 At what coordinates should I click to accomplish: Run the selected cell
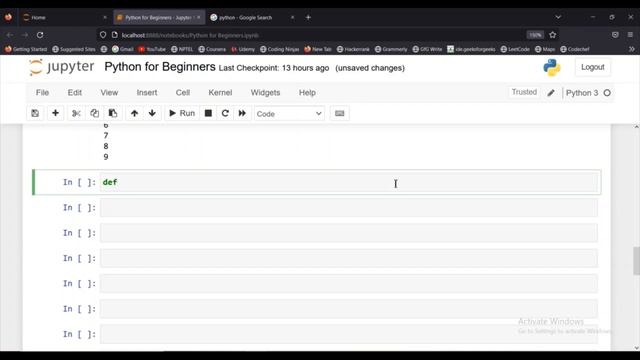click(x=182, y=113)
